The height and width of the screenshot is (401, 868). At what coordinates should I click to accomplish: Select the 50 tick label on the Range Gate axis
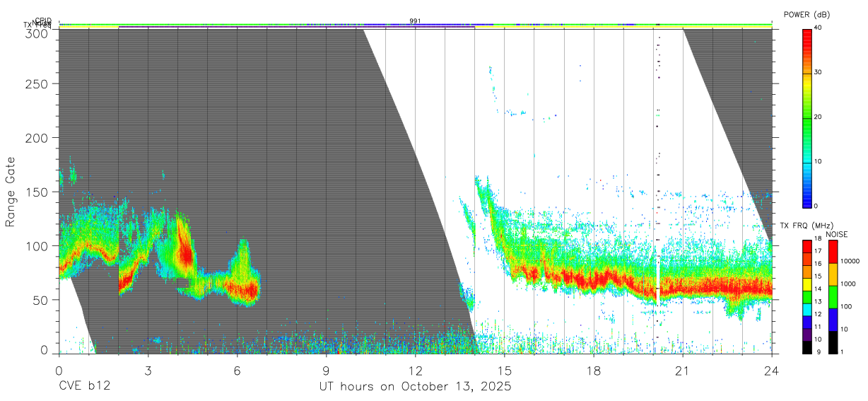tap(40, 300)
